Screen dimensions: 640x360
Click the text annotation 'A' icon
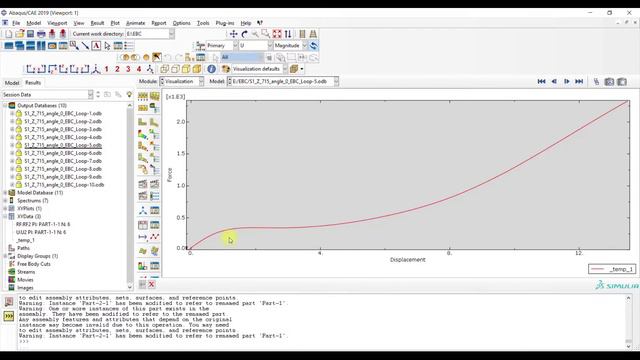[x=96, y=46]
